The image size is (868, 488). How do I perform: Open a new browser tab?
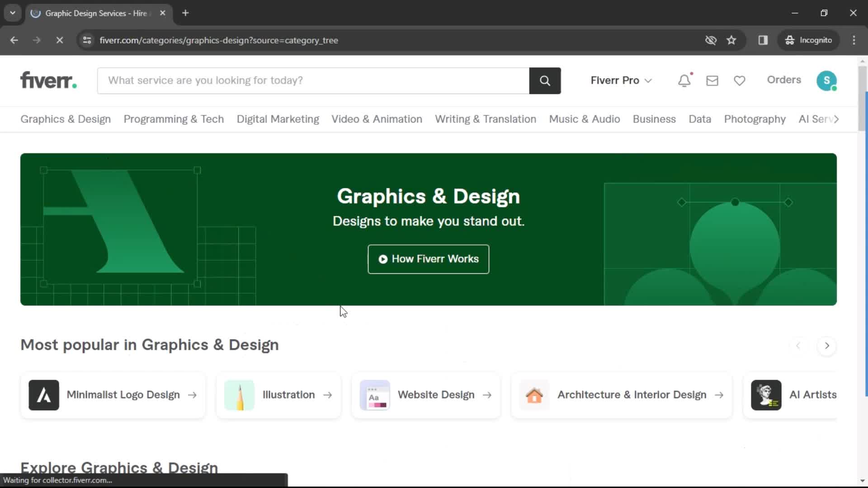(185, 13)
